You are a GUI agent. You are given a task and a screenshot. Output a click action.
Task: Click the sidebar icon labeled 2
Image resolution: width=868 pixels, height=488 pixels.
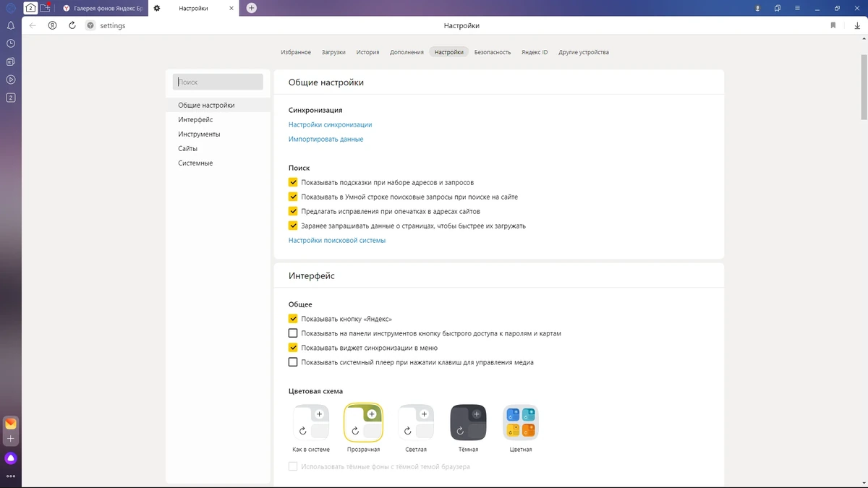point(11,98)
